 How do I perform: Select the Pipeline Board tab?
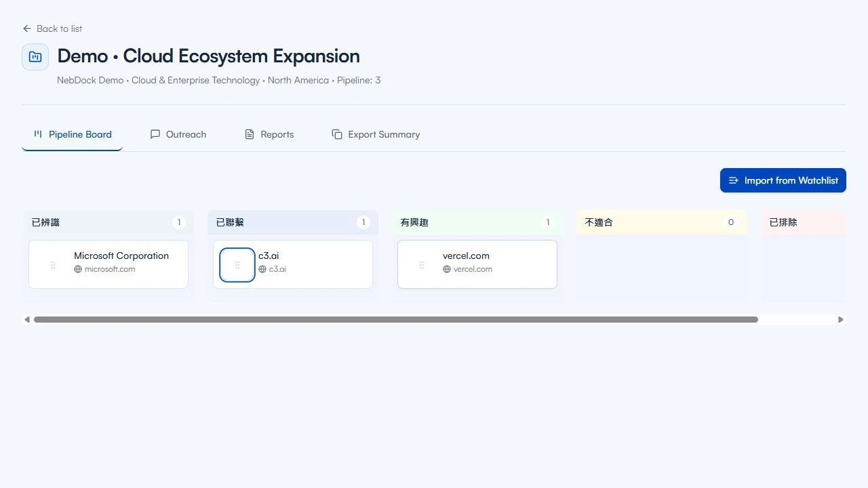(x=73, y=134)
